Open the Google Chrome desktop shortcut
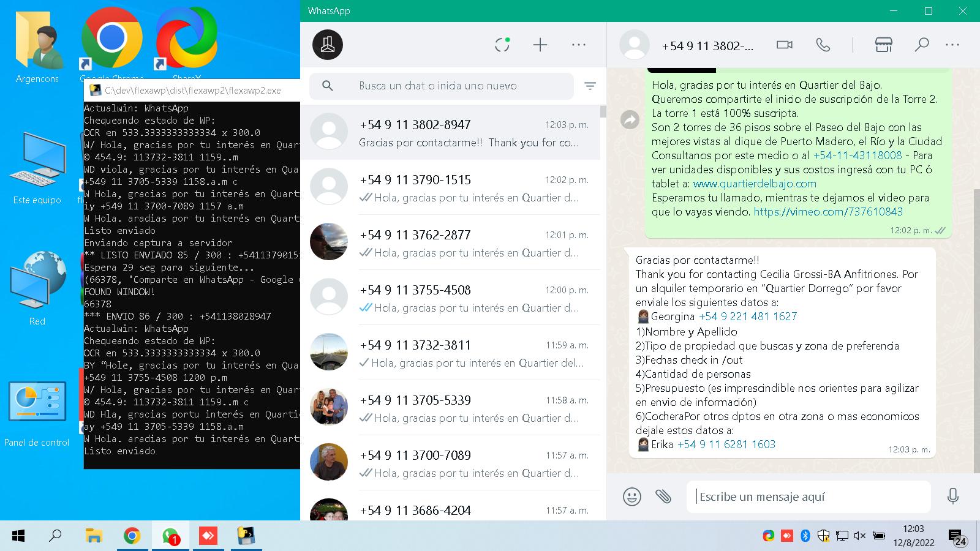980x551 pixels. click(112, 44)
